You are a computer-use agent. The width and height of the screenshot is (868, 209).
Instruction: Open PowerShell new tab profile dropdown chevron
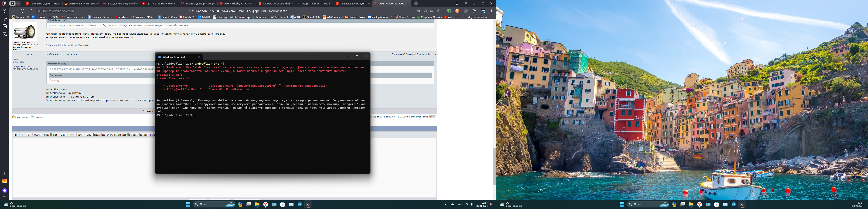pos(213,57)
